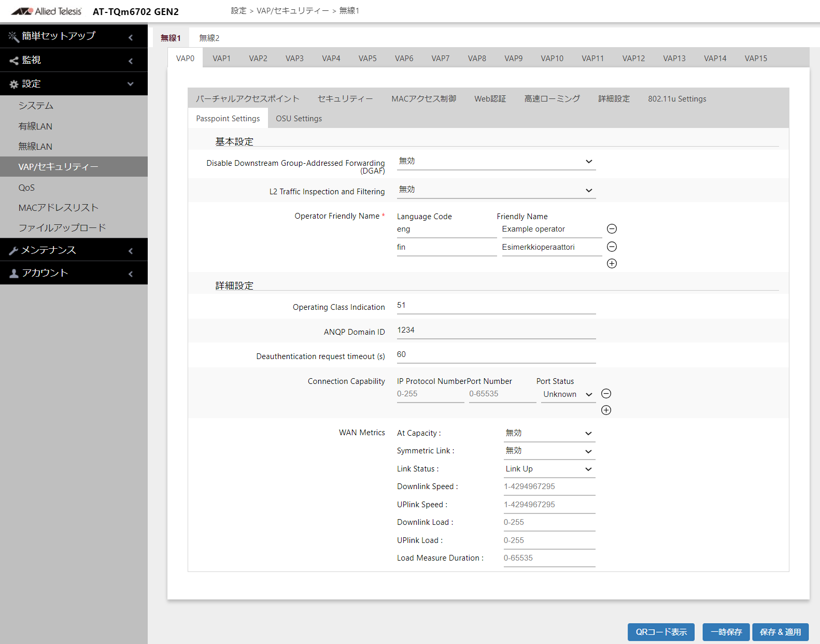820x644 pixels.
Task: Open the DGAF forwarding dropdown
Action: point(496,162)
